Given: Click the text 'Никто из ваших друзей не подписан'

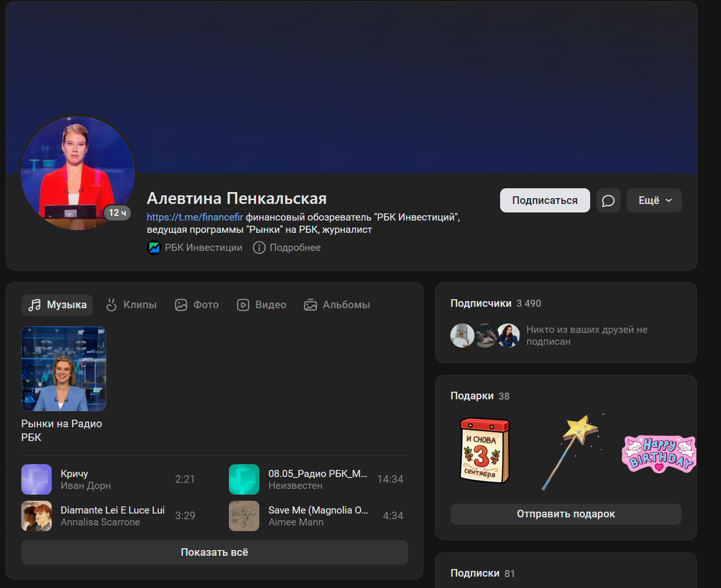Looking at the screenshot, I should [x=587, y=336].
